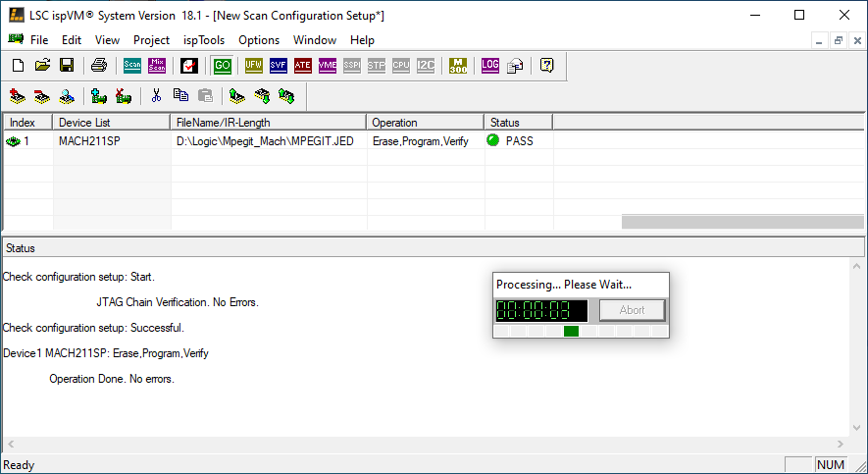
Task: Click the ATE toolbar icon
Action: point(303,66)
